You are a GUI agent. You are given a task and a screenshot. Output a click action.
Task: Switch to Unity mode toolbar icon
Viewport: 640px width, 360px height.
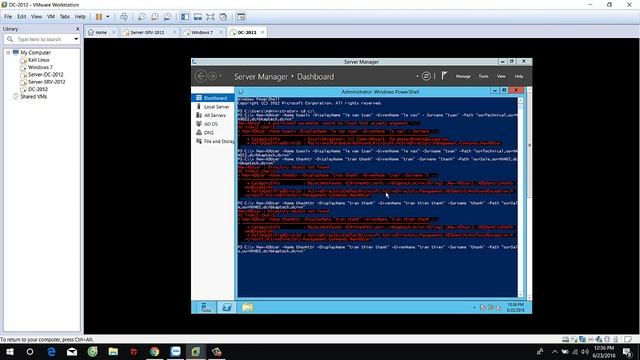[223, 17]
